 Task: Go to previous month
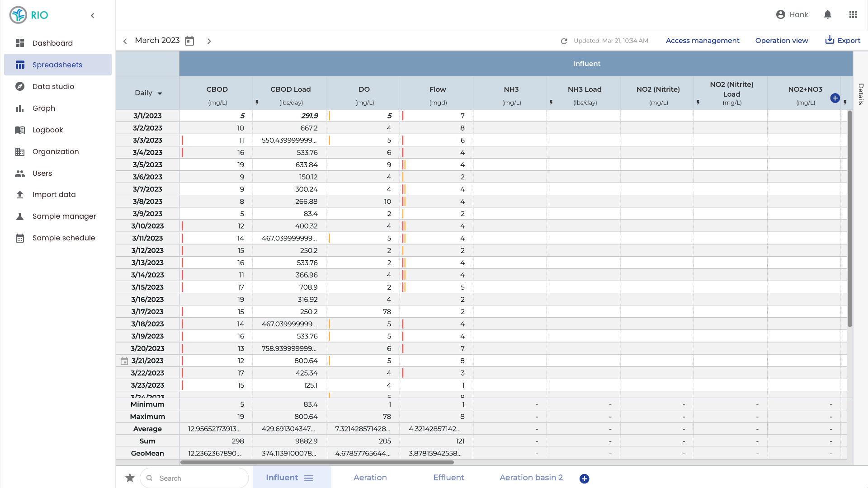(125, 41)
